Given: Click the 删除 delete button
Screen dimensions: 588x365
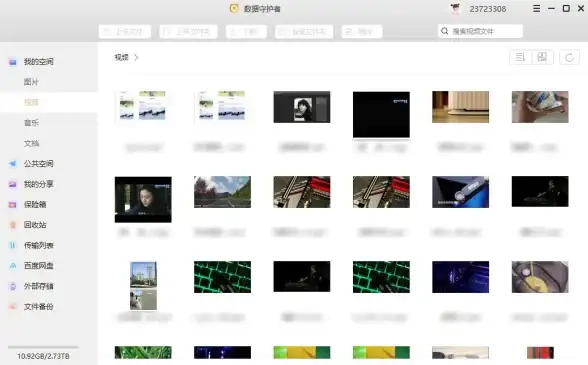Looking at the screenshot, I should coord(362,32).
